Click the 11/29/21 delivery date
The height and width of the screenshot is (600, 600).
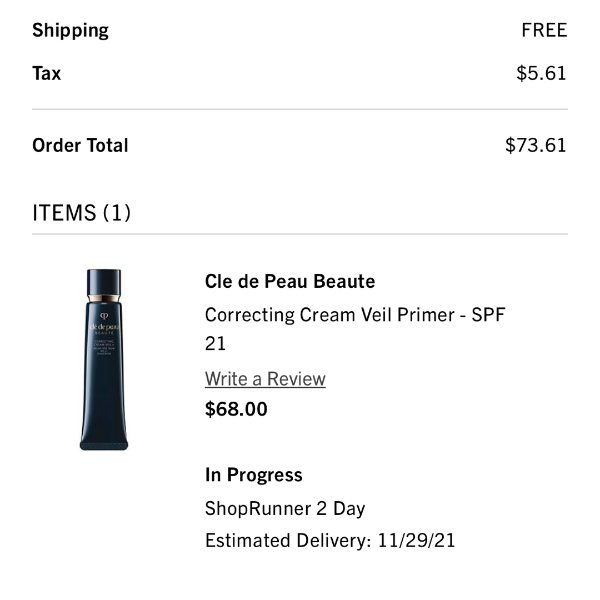pyautogui.click(x=416, y=541)
